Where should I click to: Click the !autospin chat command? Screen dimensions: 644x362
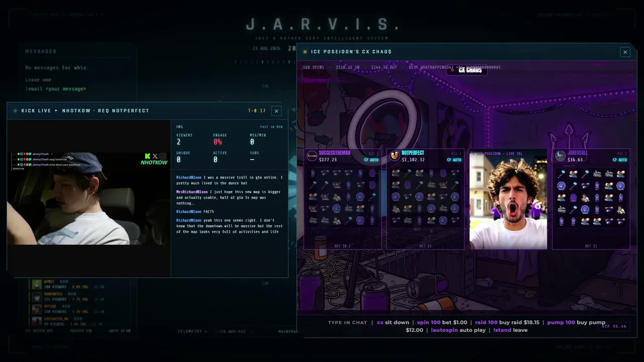coord(445,330)
